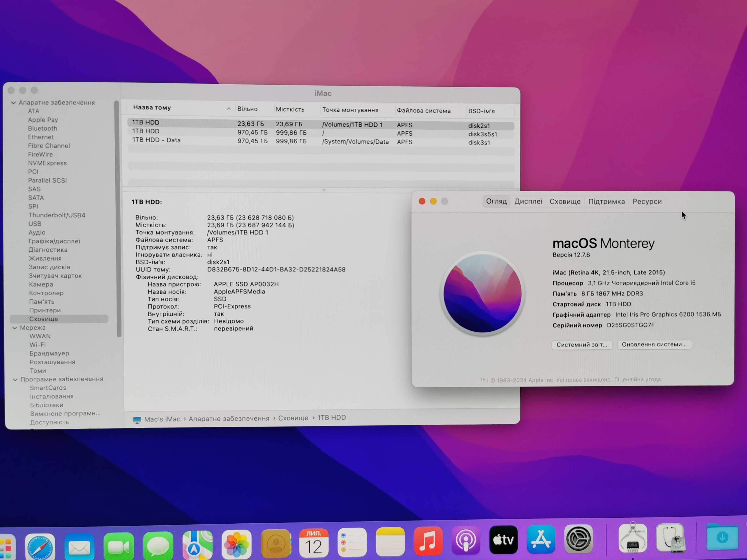Minimize the About This Mac window

pos(433,202)
